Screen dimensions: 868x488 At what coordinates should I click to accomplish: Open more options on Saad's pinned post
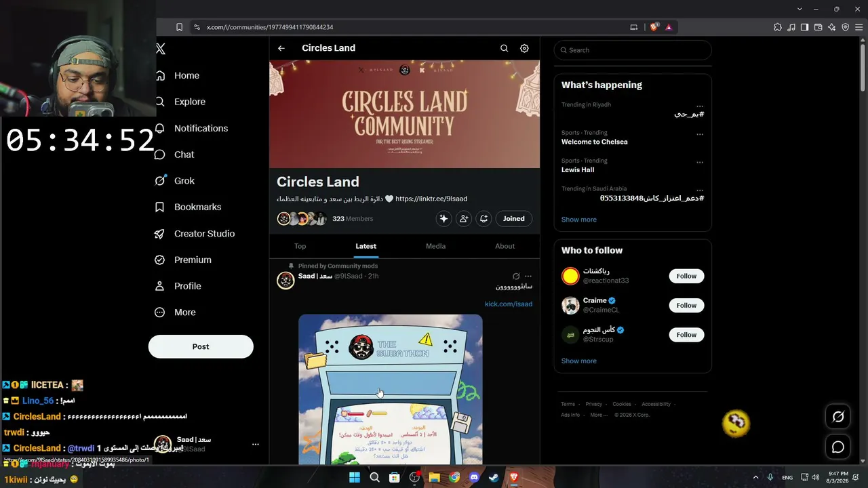[x=528, y=277]
